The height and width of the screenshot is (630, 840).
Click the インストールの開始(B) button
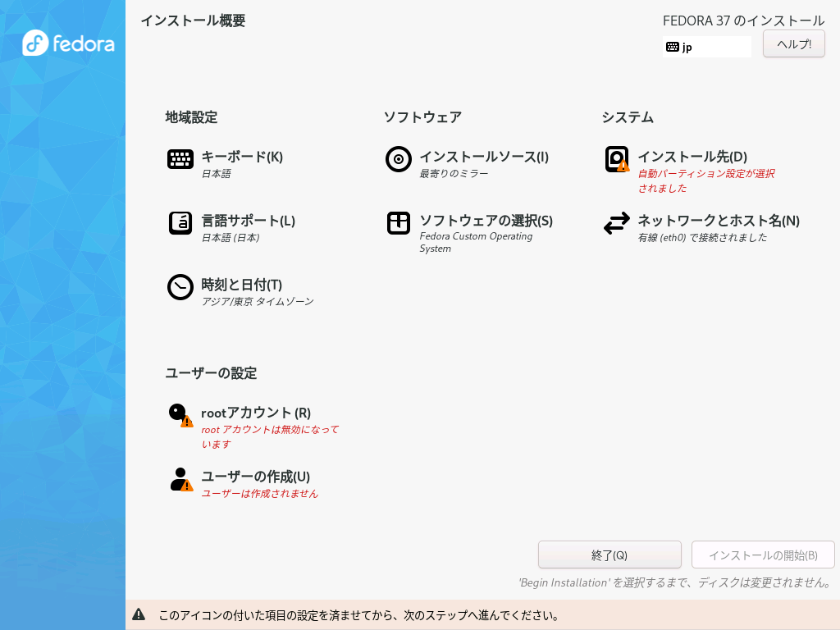tap(763, 555)
